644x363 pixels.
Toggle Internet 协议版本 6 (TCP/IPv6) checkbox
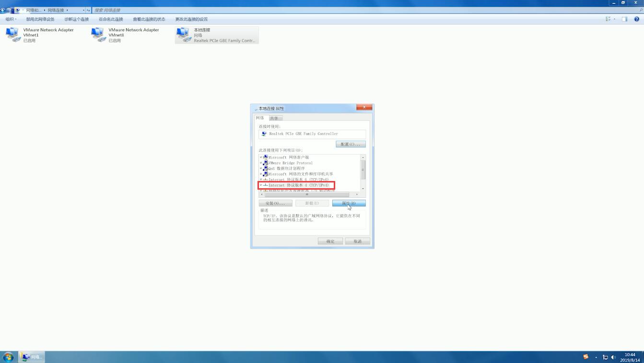coord(261,180)
